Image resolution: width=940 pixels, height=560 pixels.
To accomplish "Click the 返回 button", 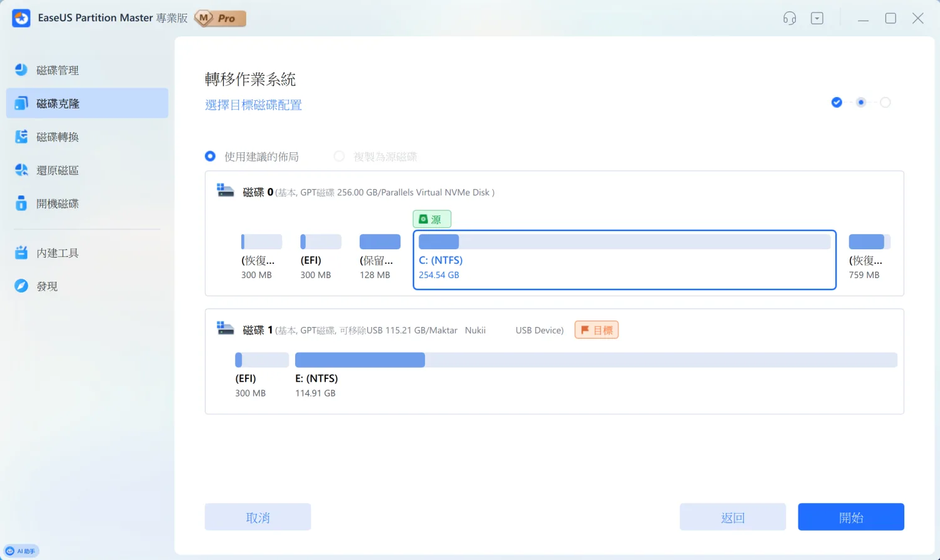I will pos(733,517).
